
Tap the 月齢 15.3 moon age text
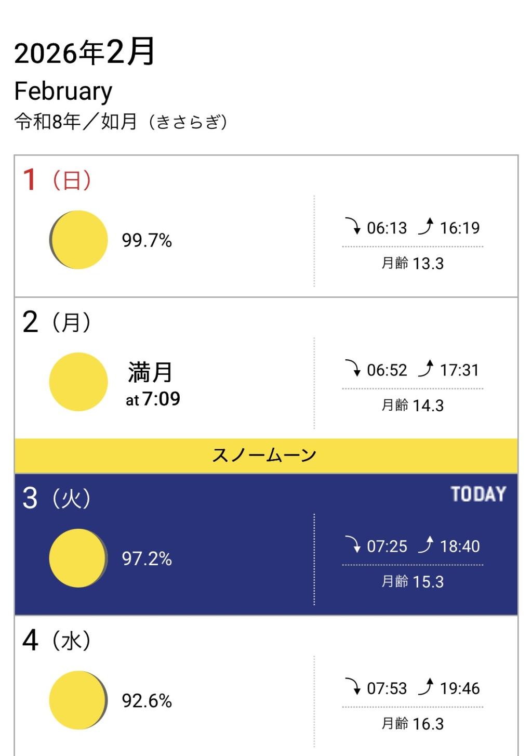tap(413, 581)
